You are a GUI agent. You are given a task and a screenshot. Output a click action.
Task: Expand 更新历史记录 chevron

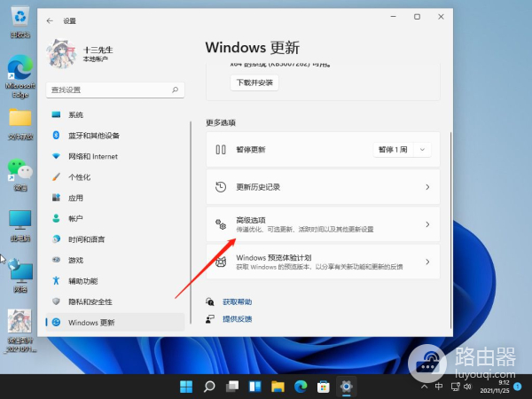427,187
